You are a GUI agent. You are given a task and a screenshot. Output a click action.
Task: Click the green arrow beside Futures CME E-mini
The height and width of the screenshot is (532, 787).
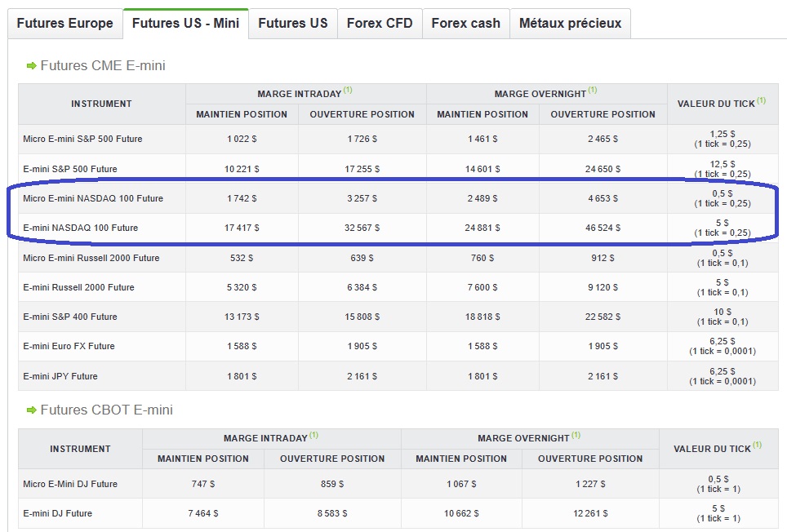pos(31,65)
